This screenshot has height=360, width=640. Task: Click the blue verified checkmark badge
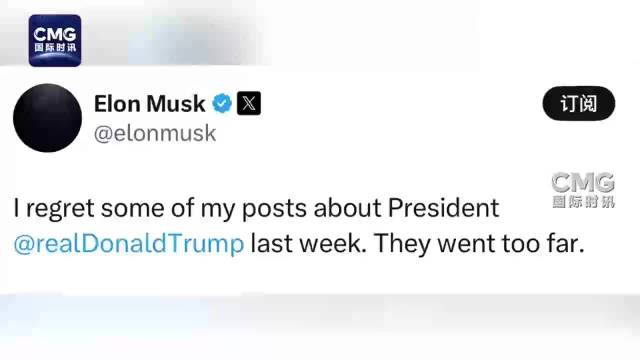click(x=222, y=104)
